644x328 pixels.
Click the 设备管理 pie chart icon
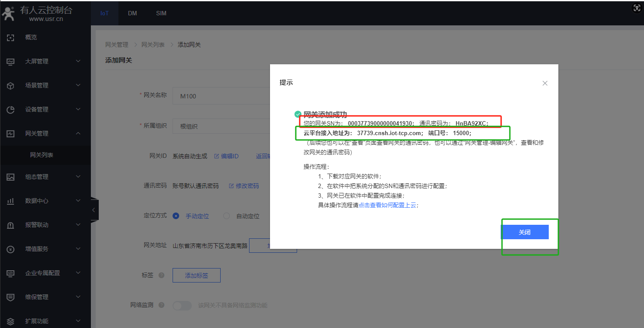click(x=11, y=110)
